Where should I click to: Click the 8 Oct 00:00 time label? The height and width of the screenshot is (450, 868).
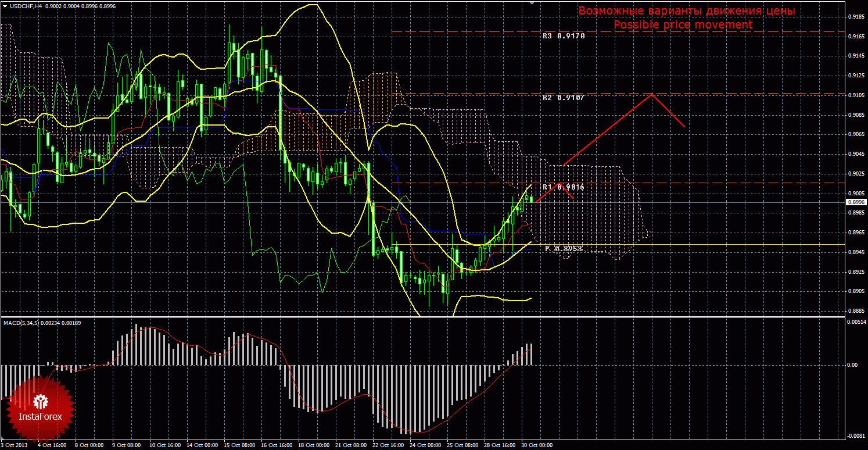click(x=91, y=445)
